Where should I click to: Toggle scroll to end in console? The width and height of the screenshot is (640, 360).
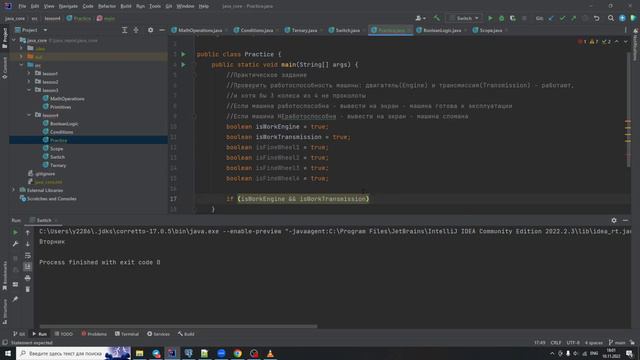(x=27, y=267)
